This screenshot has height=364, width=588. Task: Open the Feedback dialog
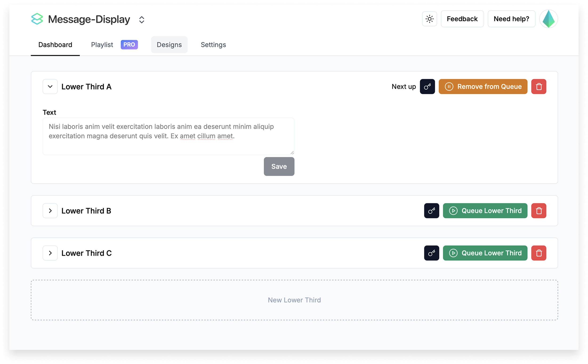[x=462, y=19]
